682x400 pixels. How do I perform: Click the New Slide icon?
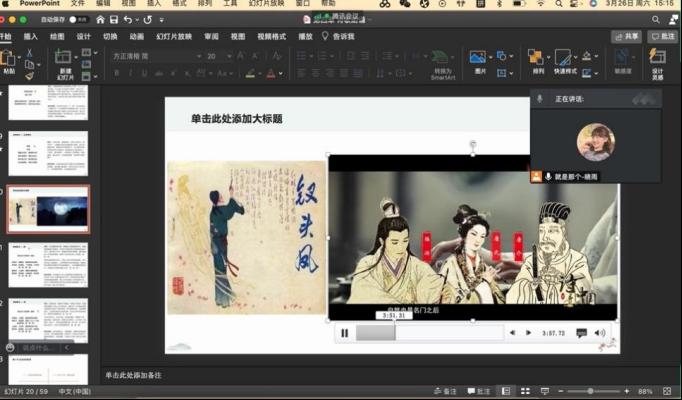[64, 57]
